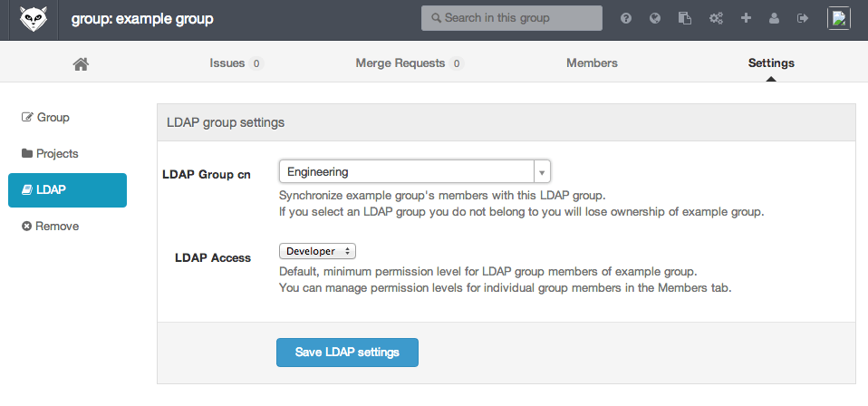
Task: Open admin area gears icon
Action: point(716,18)
